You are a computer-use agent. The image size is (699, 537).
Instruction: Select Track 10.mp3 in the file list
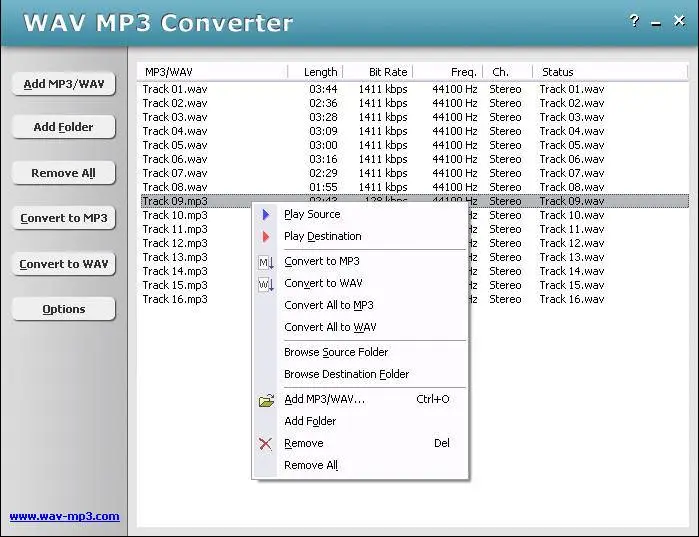[175, 215]
